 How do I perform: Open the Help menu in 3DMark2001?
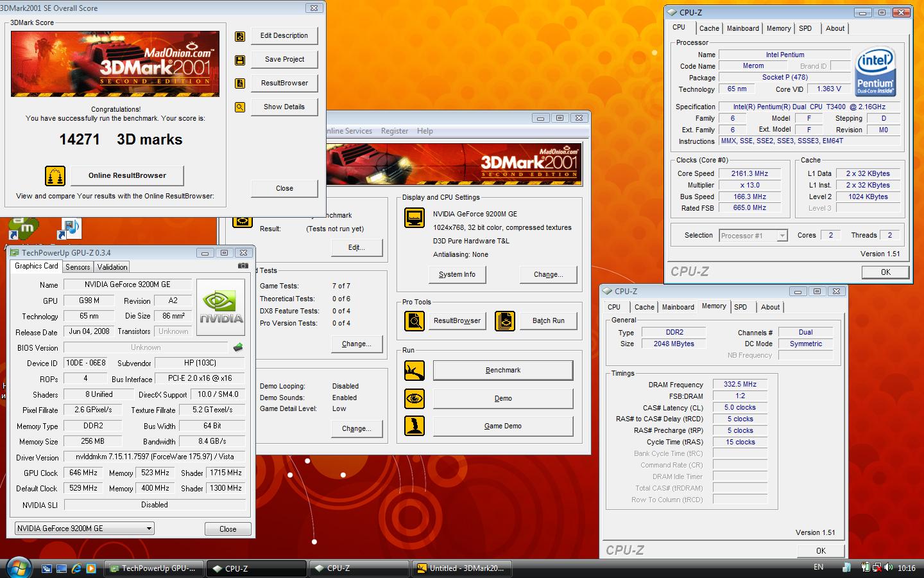tap(425, 131)
